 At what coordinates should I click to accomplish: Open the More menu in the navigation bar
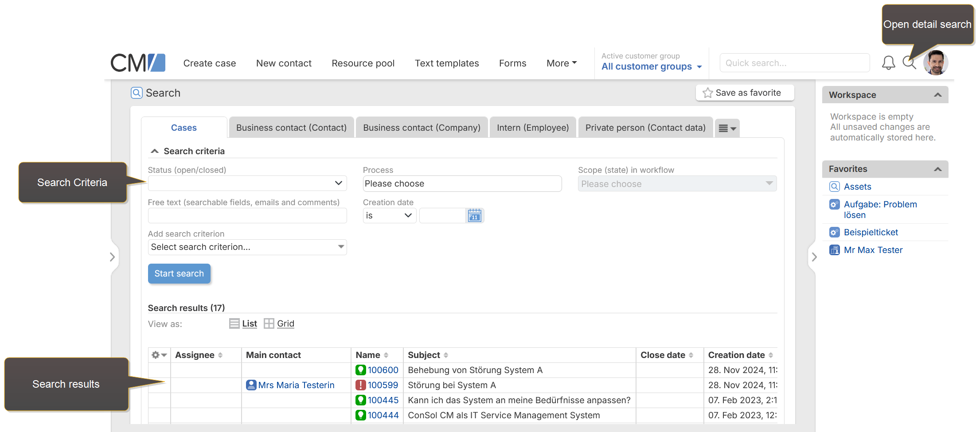pos(561,63)
